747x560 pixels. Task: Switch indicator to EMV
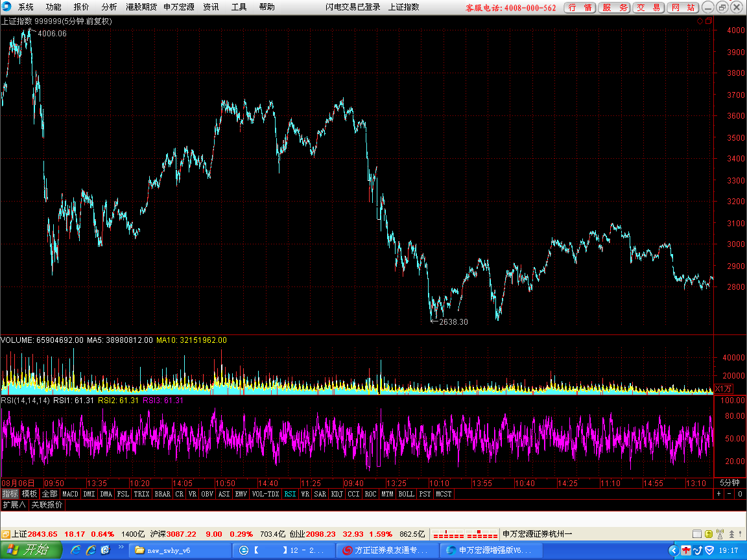coord(241,494)
